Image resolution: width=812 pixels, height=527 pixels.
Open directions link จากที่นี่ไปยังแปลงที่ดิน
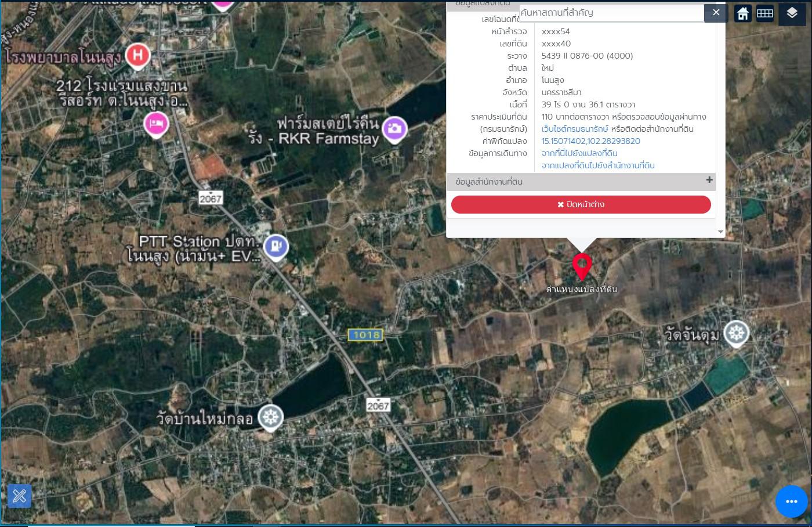579,153
